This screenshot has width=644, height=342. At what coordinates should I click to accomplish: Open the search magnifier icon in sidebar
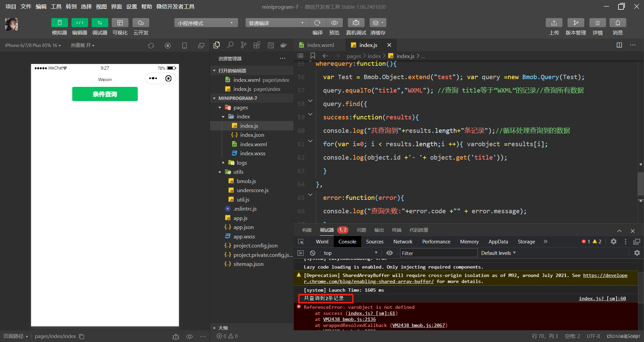click(230, 45)
